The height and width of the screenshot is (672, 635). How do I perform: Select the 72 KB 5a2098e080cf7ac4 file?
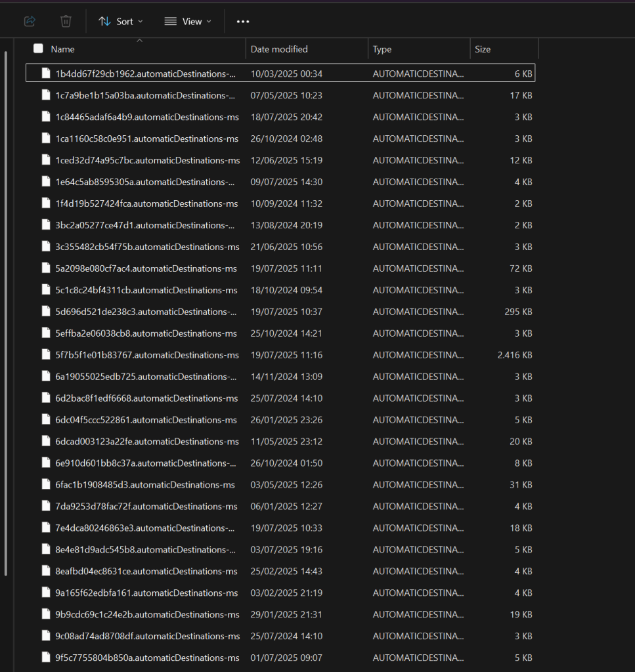[x=146, y=268]
